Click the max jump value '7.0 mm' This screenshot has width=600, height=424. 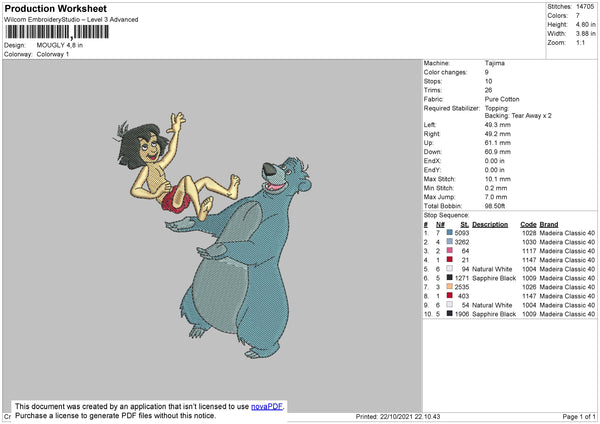(496, 197)
